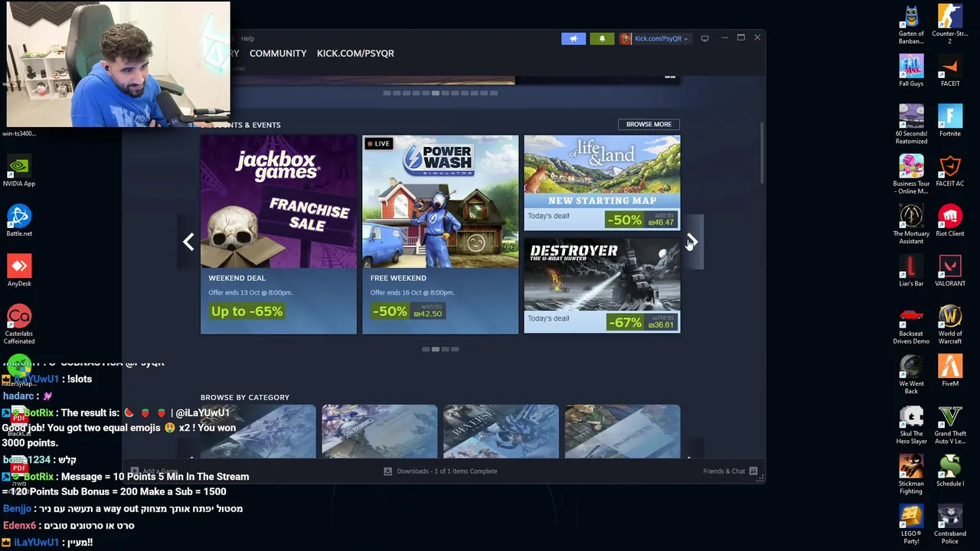The width and height of the screenshot is (980, 551).
Task: Open VALORANT desktop icon
Action: point(950,271)
